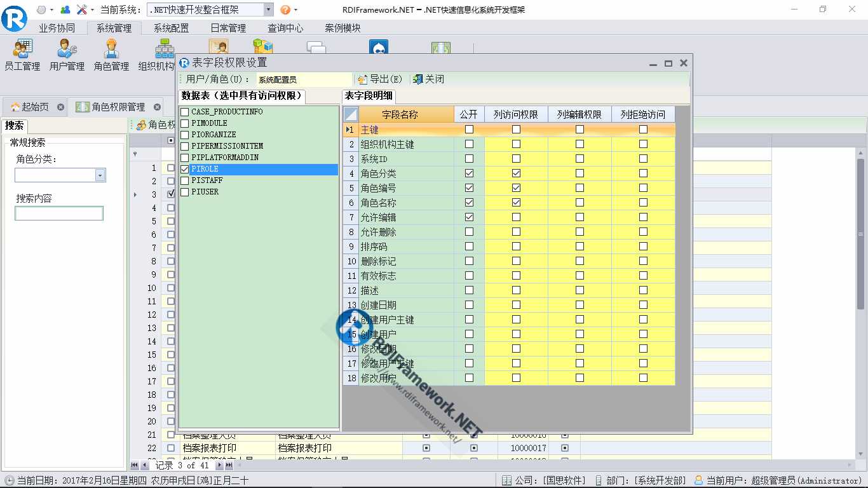Click the 表字段明细 tab header

point(369,96)
